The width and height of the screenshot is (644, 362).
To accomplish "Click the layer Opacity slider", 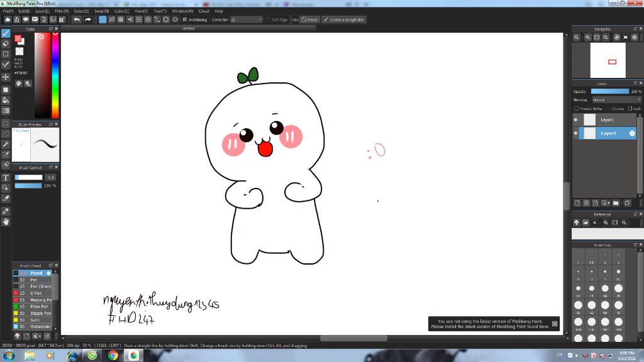I will pos(610,92).
